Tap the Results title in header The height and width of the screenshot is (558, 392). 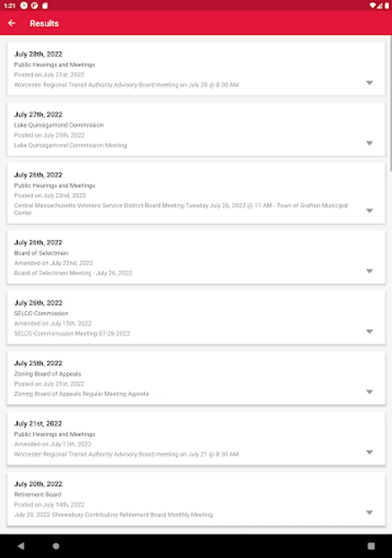44,24
